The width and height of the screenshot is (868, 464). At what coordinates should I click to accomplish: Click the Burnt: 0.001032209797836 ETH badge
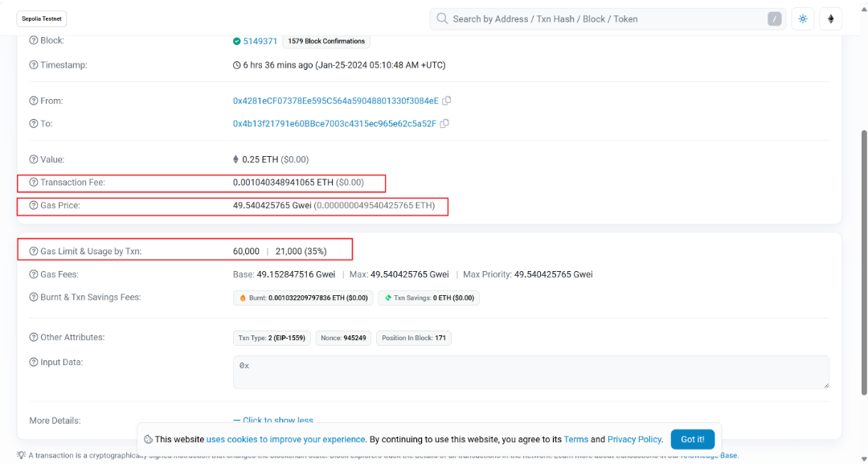click(x=303, y=298)
